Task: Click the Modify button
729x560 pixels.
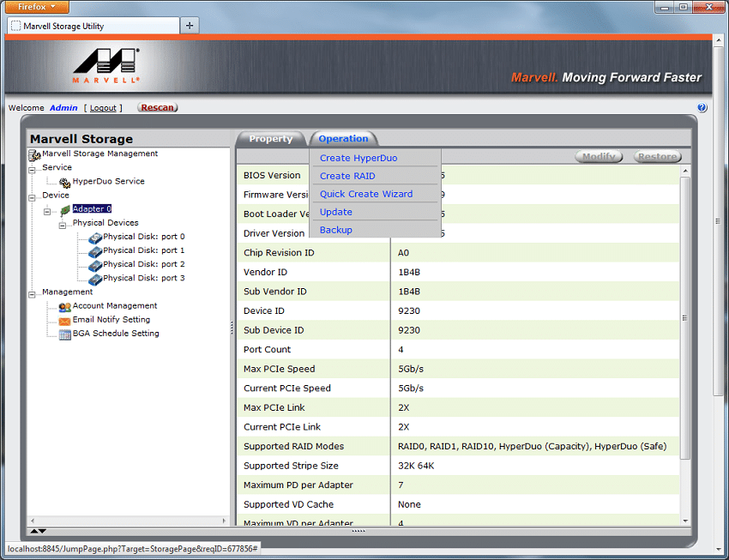Action: (x=599, y=157)
